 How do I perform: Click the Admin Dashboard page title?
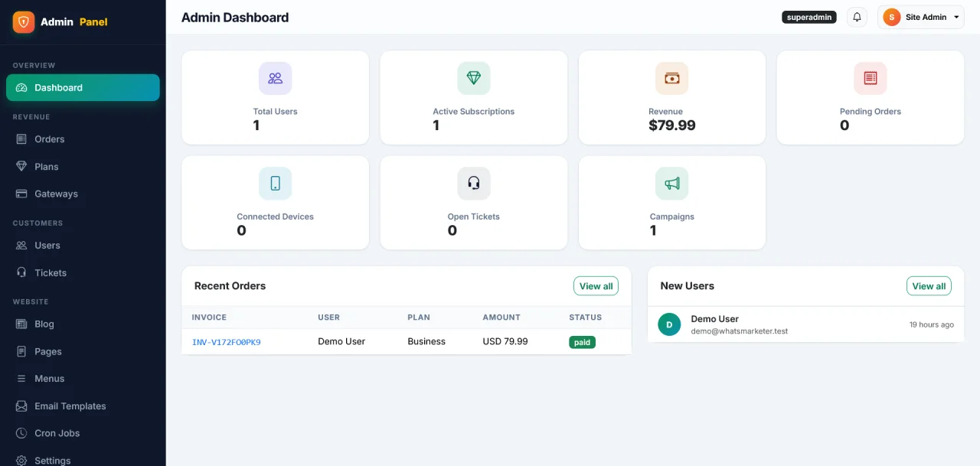[235, 18]
